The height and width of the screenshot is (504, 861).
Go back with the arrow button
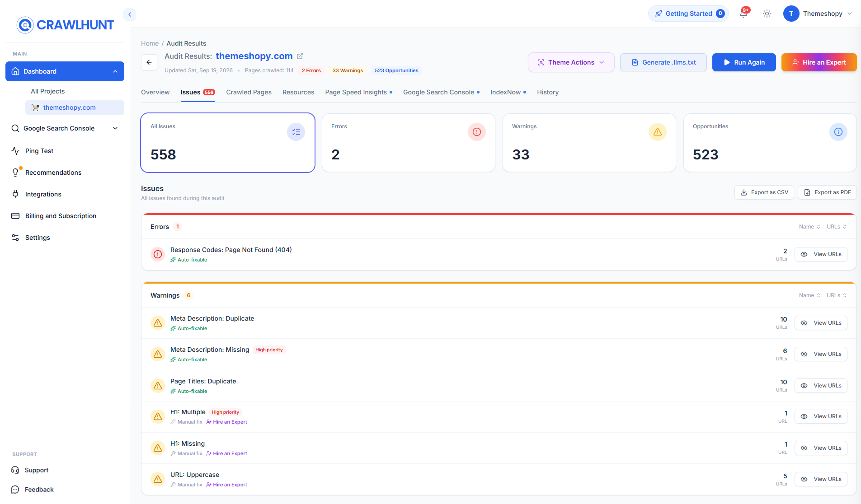pyautogui.click(x=149, y=62)
